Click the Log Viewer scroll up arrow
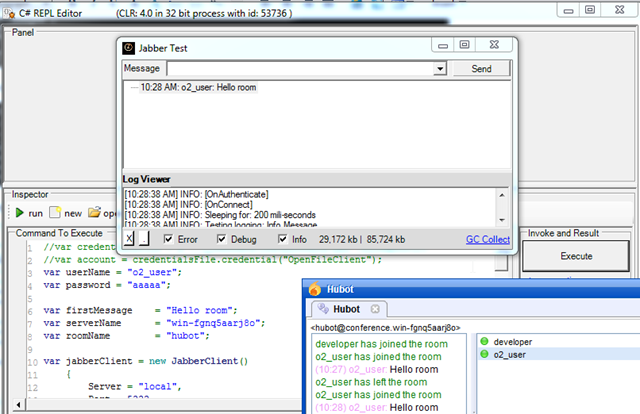 (502, 195)
